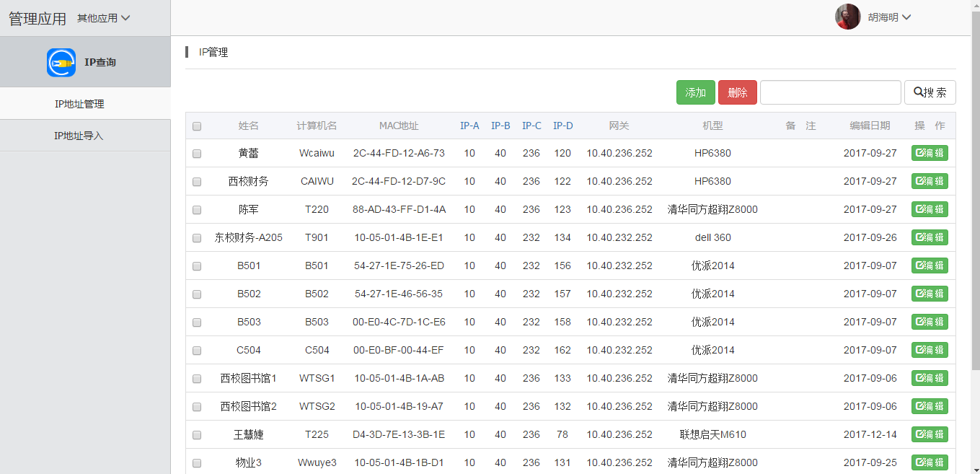Click the magnifier 搜索 button
This screenshot has width=980, height=474.
tap(930, 92)
